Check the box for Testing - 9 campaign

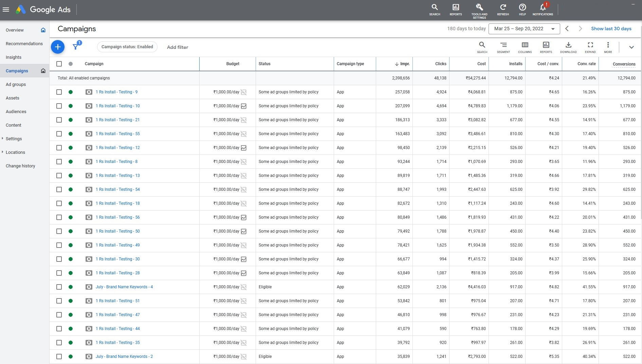pos(59,92)
